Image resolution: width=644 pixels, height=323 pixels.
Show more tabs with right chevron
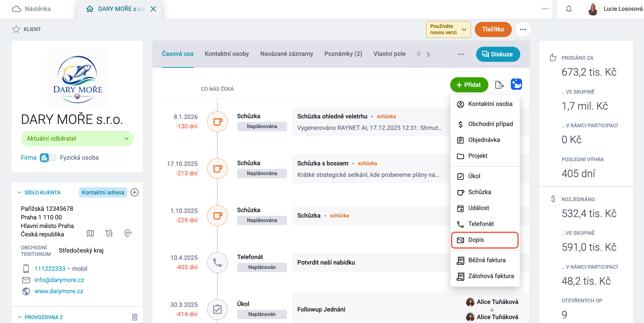pyautogui.click(x=428, y=54)
